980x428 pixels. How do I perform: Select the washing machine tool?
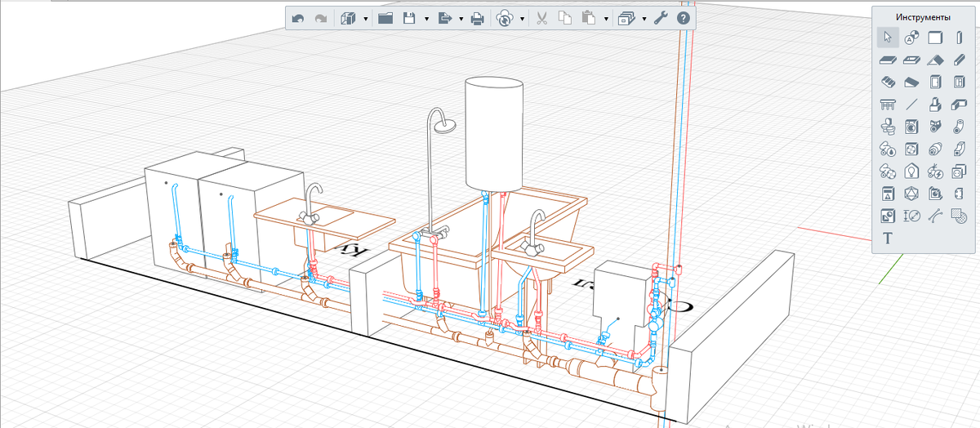[912, 127]
